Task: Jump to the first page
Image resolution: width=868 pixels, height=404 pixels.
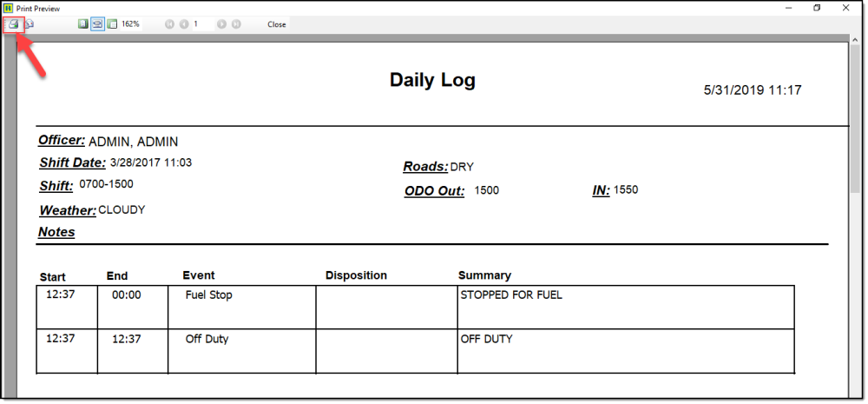Action: pyautogui.click(x=170, y=24)
